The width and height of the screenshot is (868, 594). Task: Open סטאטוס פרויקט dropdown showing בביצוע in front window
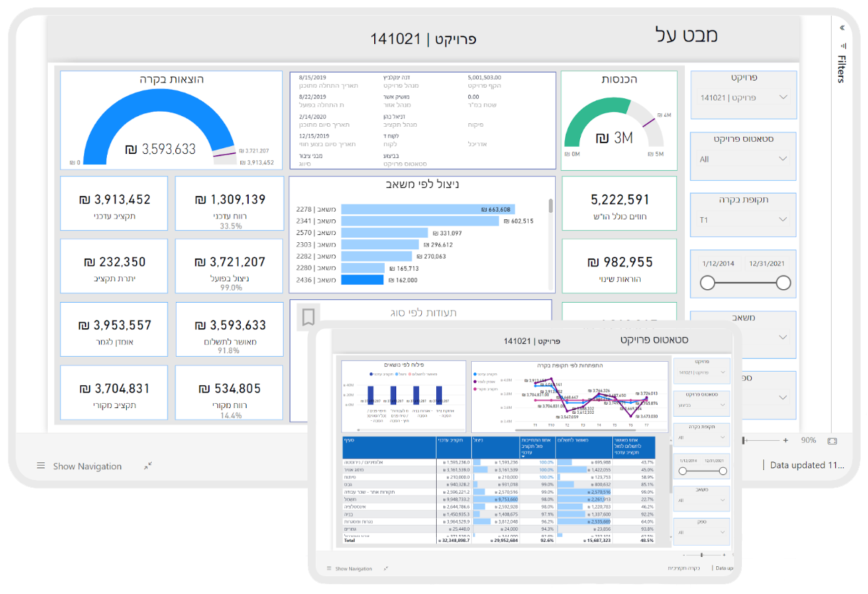[701, 404]
